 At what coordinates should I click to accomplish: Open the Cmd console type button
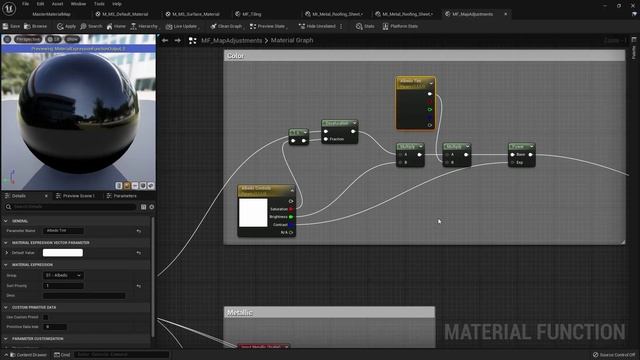click(62, 355)
